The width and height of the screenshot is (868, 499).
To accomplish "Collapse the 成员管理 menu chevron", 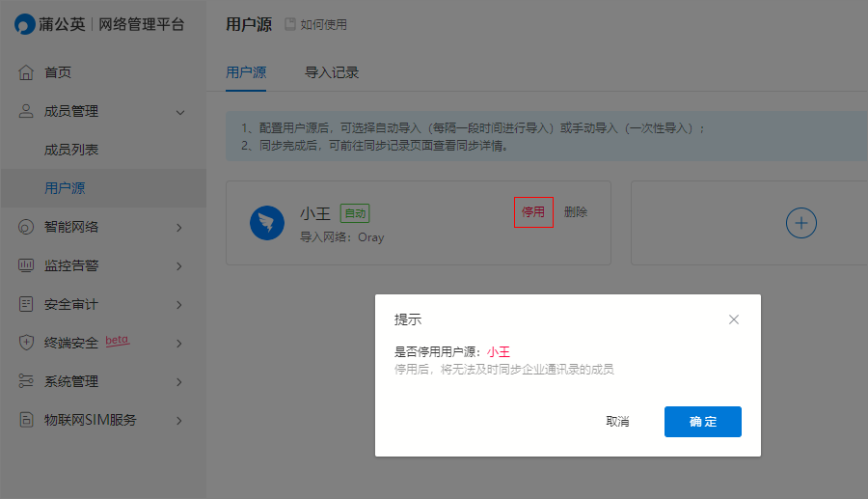I will [x=180, y=112].
